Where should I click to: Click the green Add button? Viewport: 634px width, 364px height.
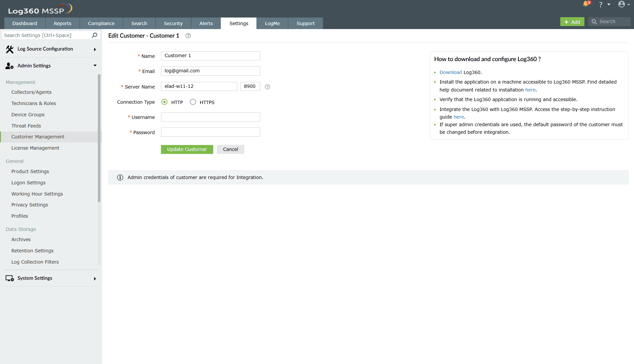[572, 22]
